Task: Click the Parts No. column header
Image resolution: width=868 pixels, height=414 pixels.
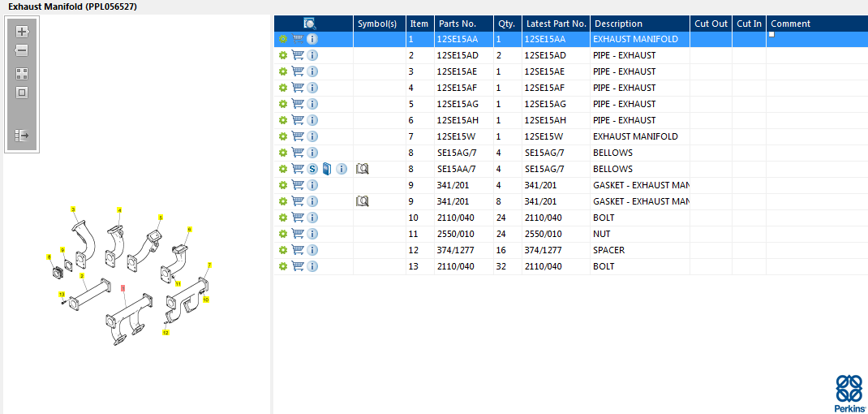Action: 463,24
